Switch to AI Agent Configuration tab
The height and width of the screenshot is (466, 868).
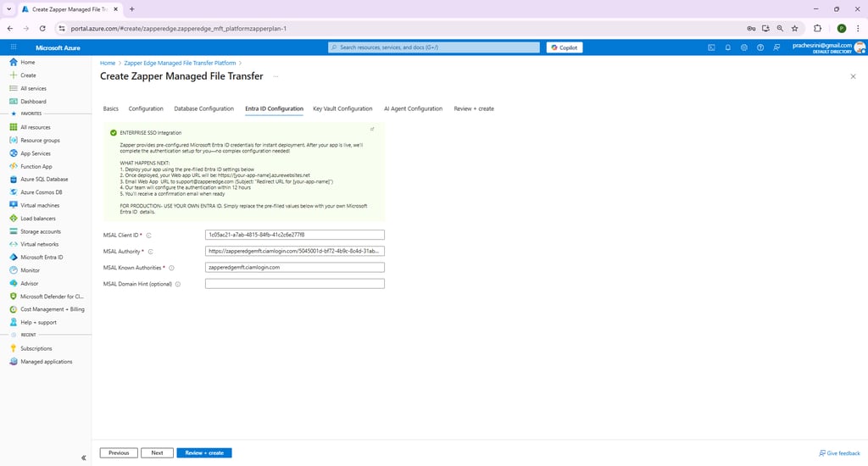pos(414,109)
